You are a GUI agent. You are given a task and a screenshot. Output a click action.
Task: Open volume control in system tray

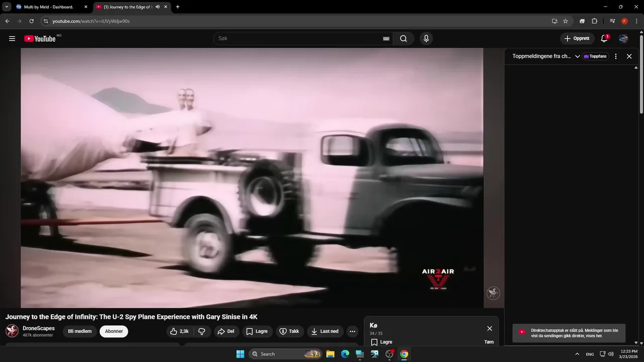tap(611, 354)
